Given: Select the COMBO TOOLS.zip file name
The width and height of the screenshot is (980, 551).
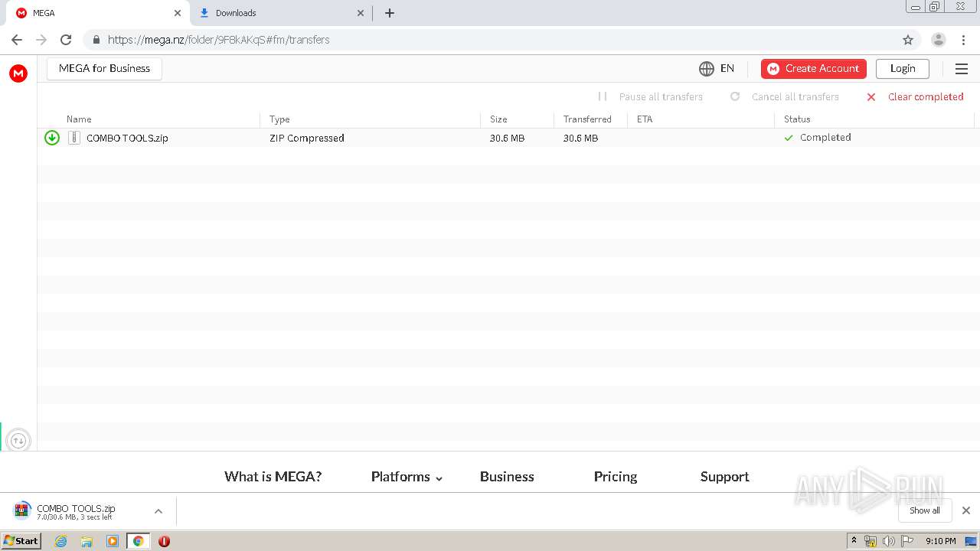Looking at the screenshot, I should [127, 139].
